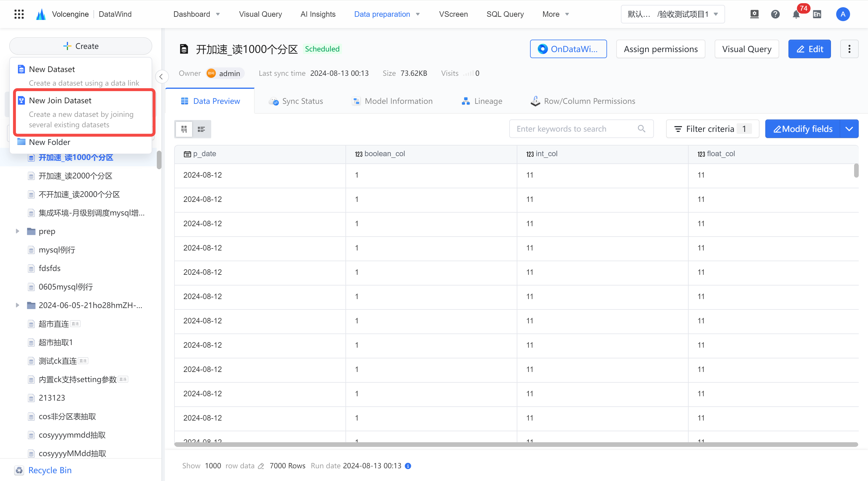The width and height of the screenshot is (868, 481).
Task: Click the Visual Query button beside Edit
Action: (x=746, y=49)
